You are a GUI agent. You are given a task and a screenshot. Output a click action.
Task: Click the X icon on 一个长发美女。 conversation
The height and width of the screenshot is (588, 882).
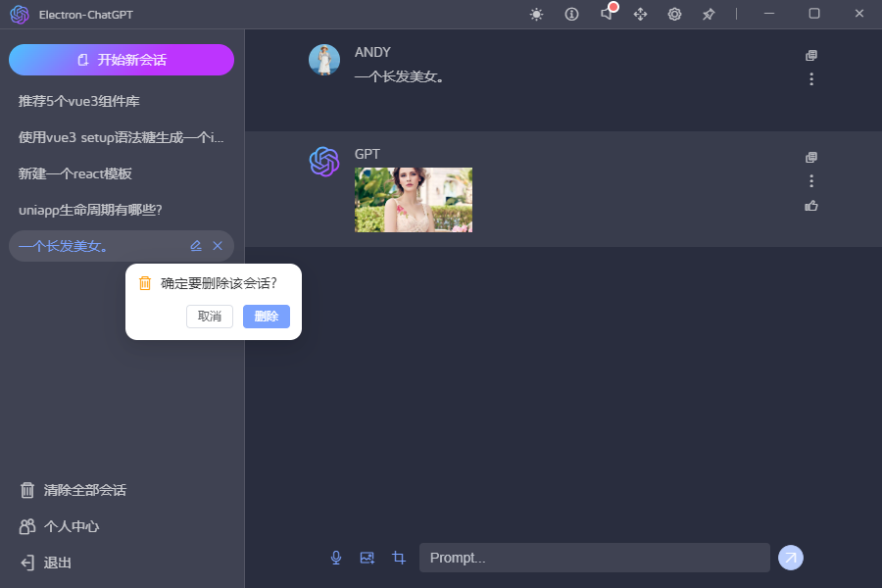pos(218,246)
